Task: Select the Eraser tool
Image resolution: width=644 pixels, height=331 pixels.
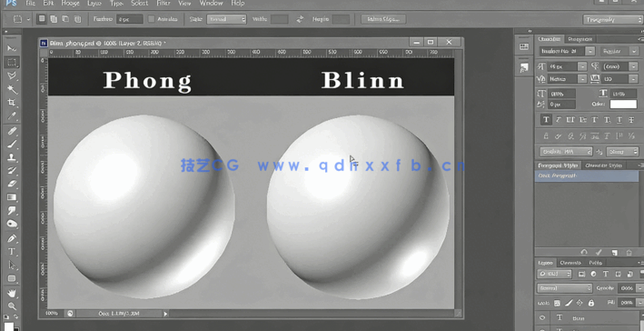Action: (x=12, y=184)
